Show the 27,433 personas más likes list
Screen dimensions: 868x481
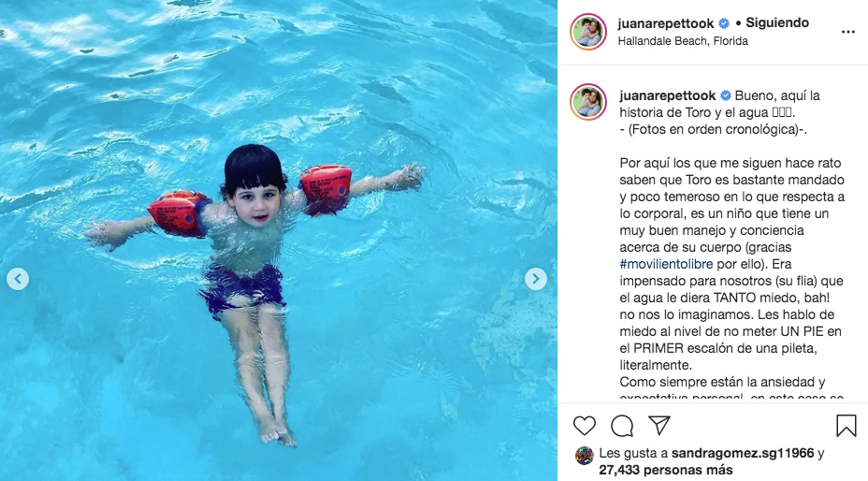point(665,470)
